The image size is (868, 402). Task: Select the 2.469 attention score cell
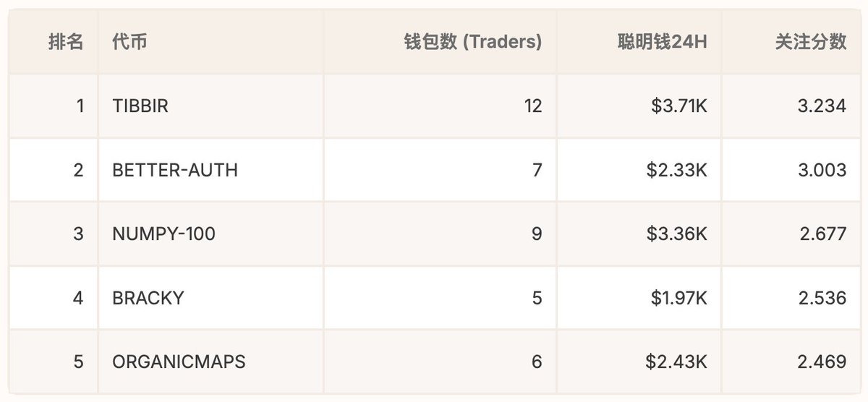(822, 361)
